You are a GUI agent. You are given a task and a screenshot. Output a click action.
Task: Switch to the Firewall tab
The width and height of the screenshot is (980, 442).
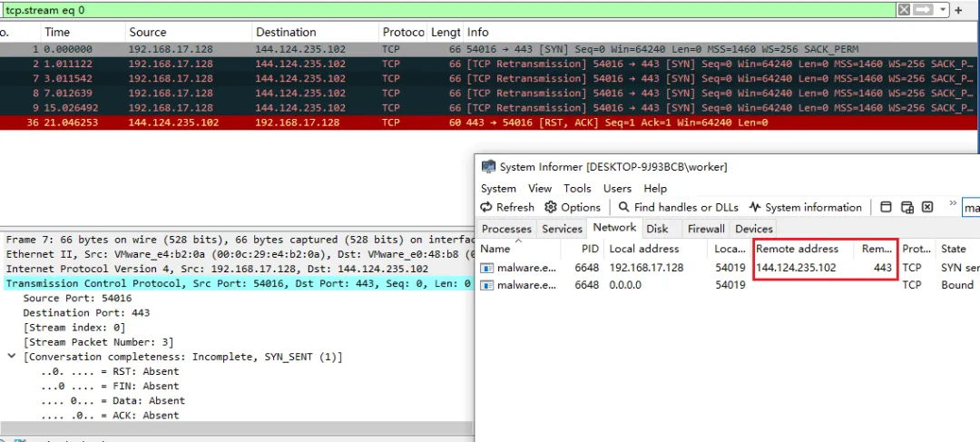[706, 230]
